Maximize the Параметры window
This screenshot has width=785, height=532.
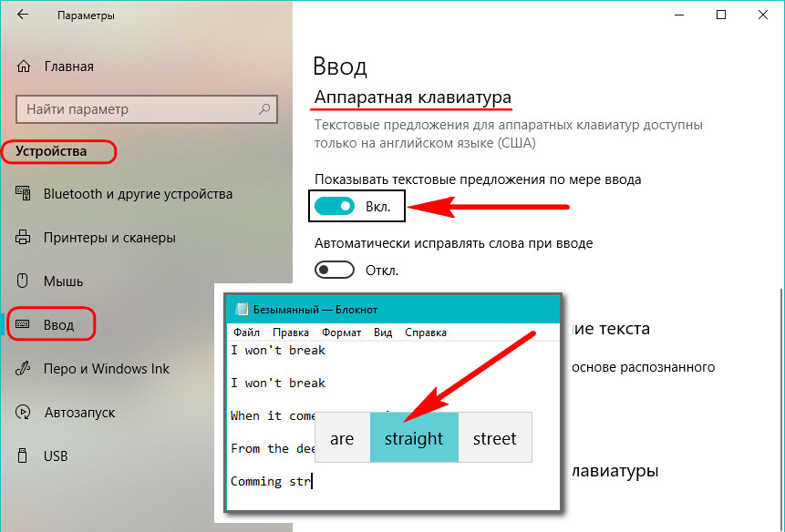point(721,15)
